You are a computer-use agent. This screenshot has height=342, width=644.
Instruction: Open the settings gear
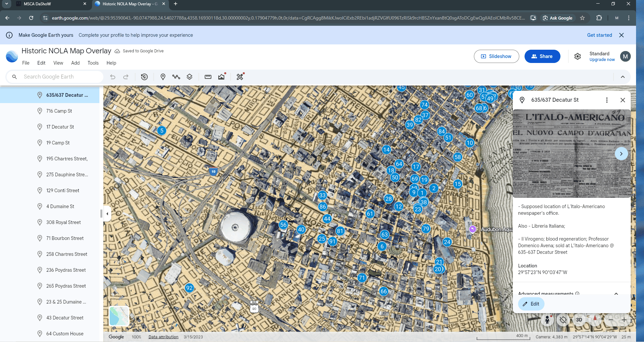tap(577, 56)
